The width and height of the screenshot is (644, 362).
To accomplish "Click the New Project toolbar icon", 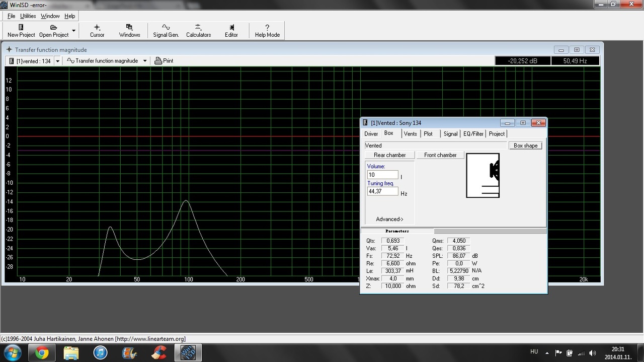I will 21,31.
